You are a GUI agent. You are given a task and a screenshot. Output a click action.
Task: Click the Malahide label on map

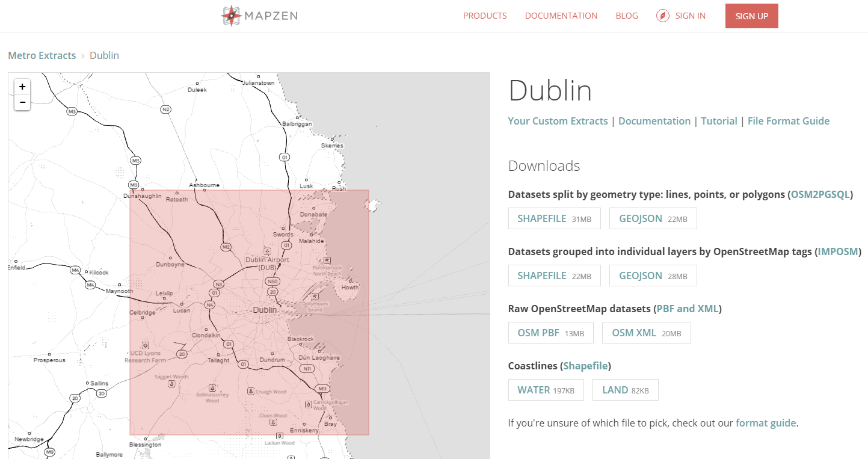coord(311,241)
